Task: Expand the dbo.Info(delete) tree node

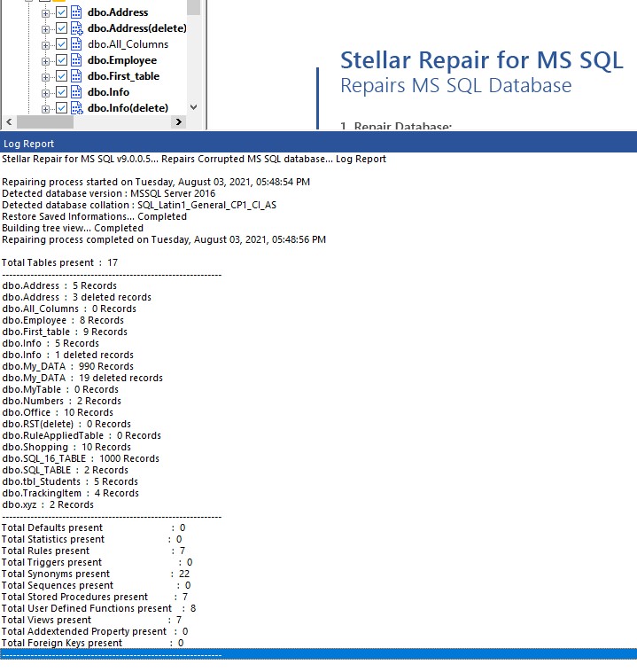Action: click(45, 109)
